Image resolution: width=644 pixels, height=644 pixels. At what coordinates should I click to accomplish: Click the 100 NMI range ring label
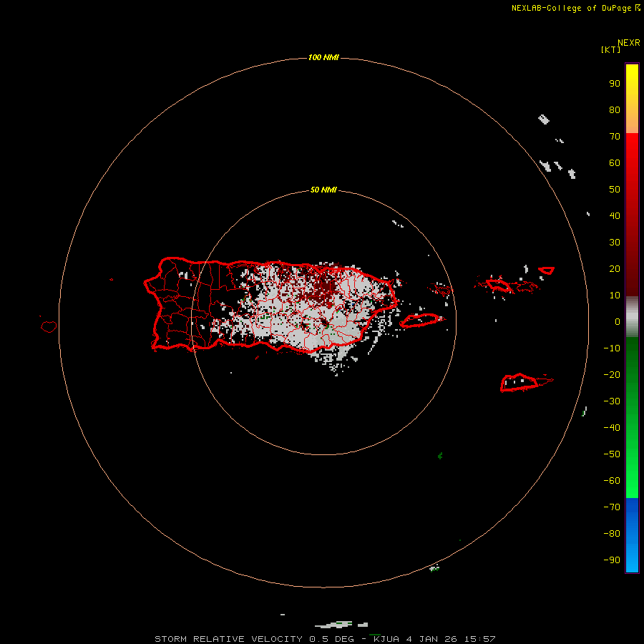323,57
